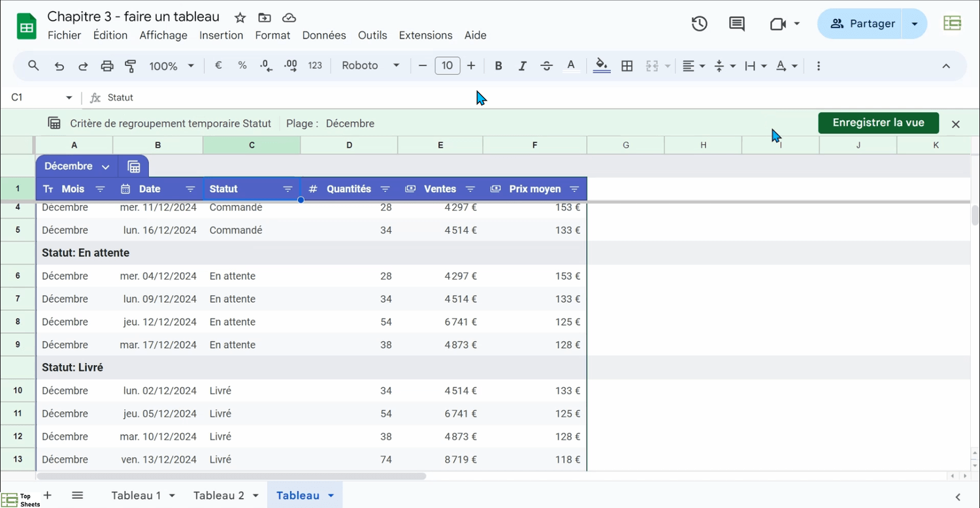980x508 pixels.
Task: Expand the Roboto font dropdown
Action: (x=370, y=66)
